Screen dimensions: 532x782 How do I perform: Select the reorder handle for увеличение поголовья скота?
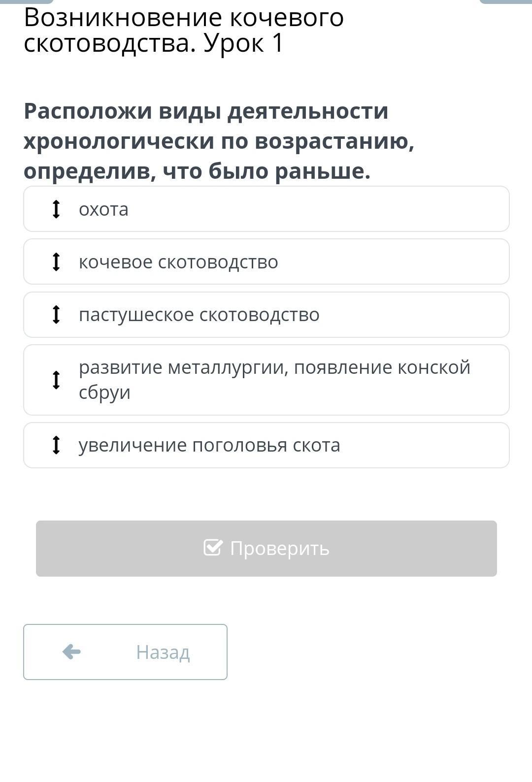pyautogui.click(x=56, y=445)
